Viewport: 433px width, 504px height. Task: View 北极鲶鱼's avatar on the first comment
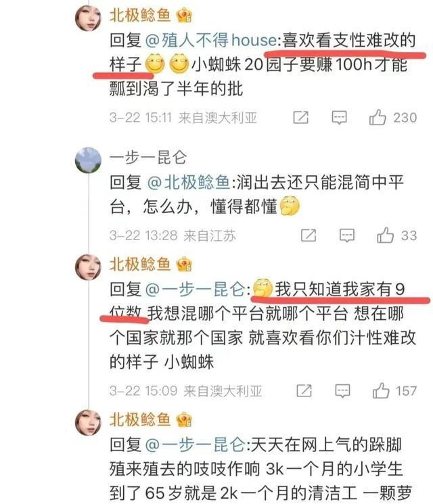coord(88,18)
